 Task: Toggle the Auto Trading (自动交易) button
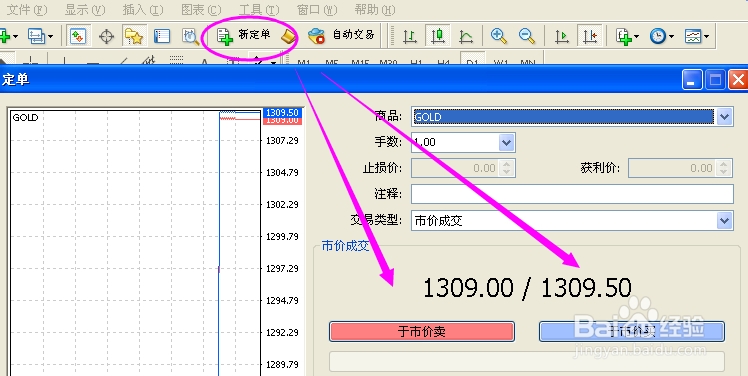pos(341,35)
